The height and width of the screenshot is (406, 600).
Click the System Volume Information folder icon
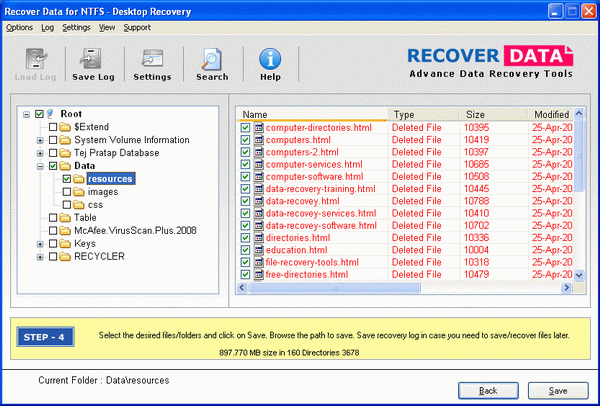pos(65,140)
